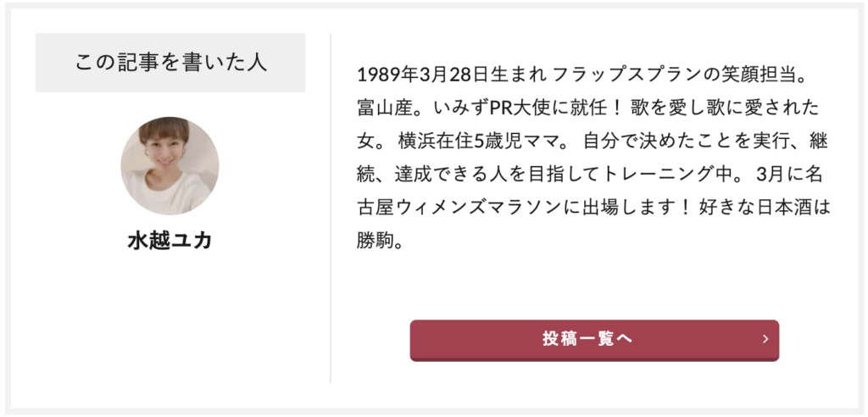Click the この記事を書いた人 heading box
The image size is (868, 417).
tap(170, 63)
